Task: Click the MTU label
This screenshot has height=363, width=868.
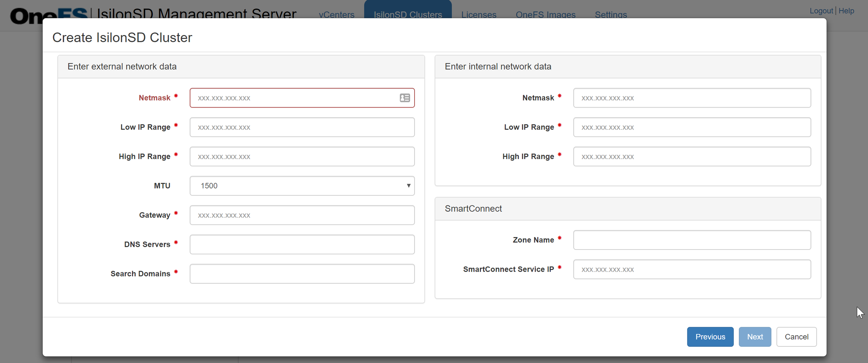Action: [162, 186]
